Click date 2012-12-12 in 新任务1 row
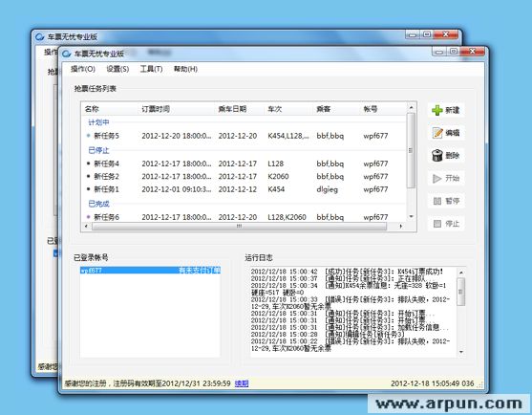 (x=238, y=189)
